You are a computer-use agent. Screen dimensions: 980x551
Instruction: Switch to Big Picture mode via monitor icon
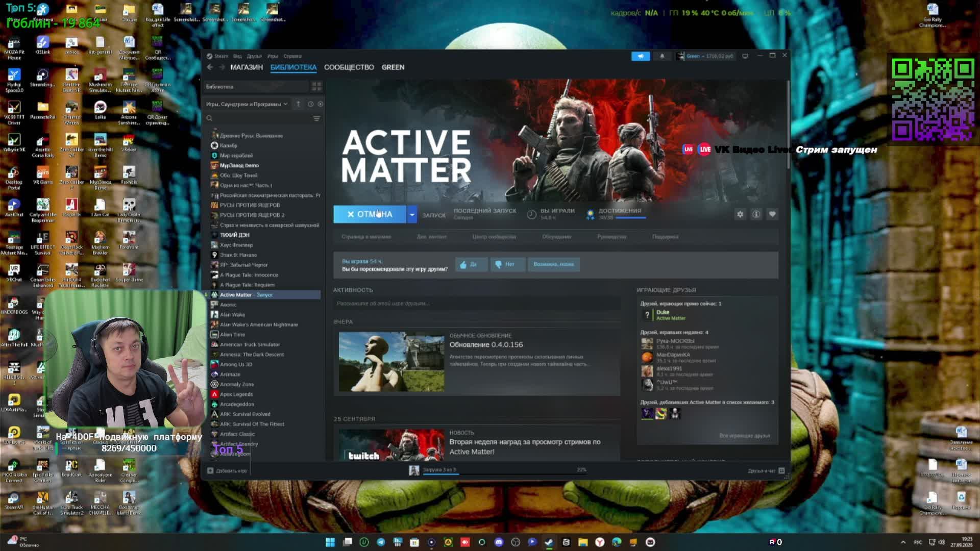tap(745, 56)
